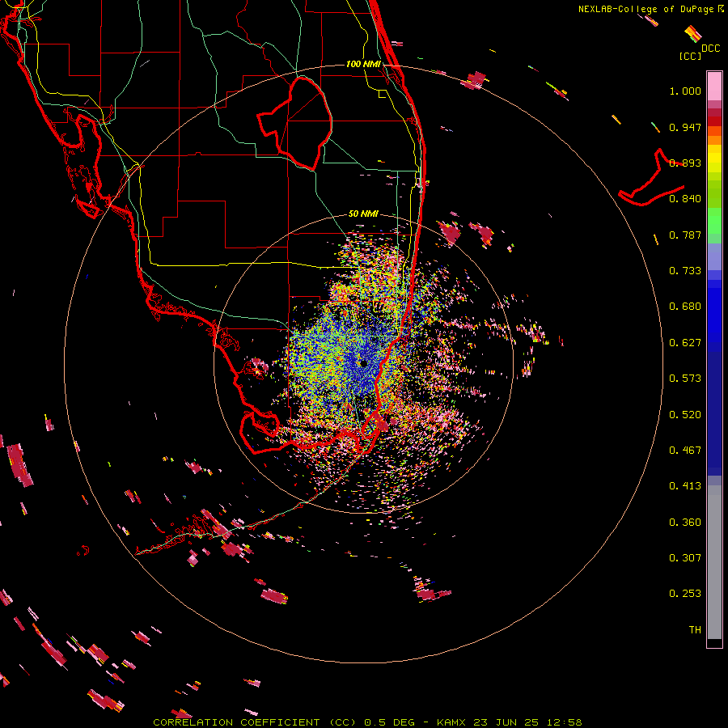The width and height of the screenshot is (728, 728).
Task: Select the 0.893 scale value
Action: coord(685,163)
